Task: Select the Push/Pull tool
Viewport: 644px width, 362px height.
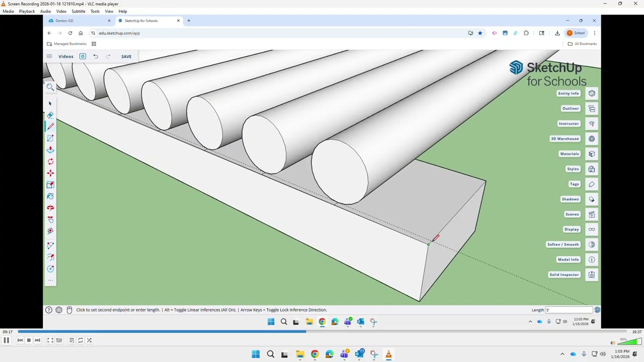Action: [x=50, y=150]
